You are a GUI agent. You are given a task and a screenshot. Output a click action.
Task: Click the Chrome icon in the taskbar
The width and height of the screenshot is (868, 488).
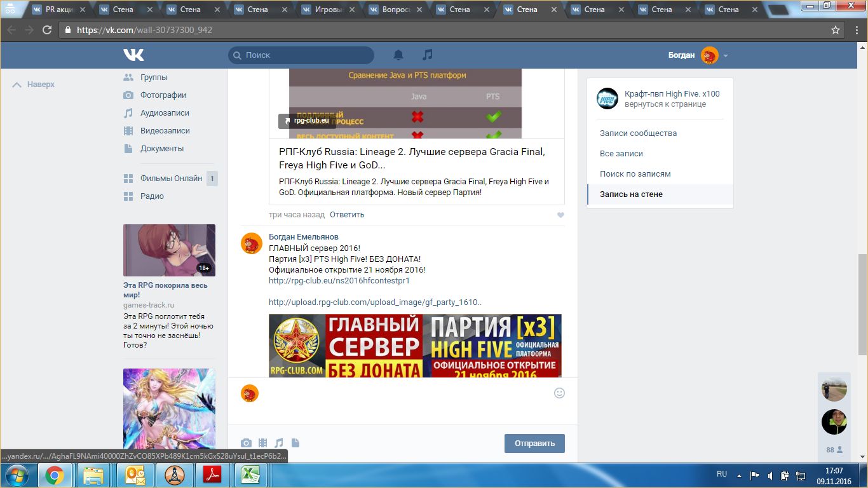tap(54, 475)
